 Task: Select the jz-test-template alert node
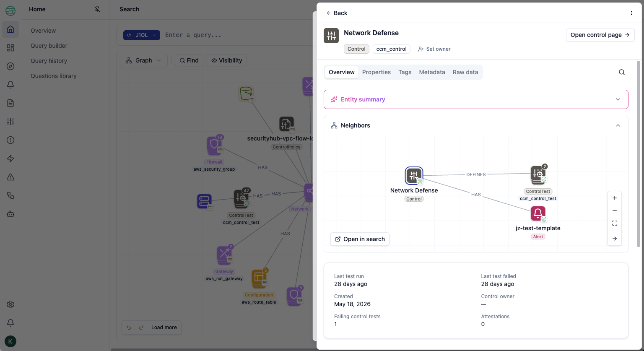pos(538,214)
